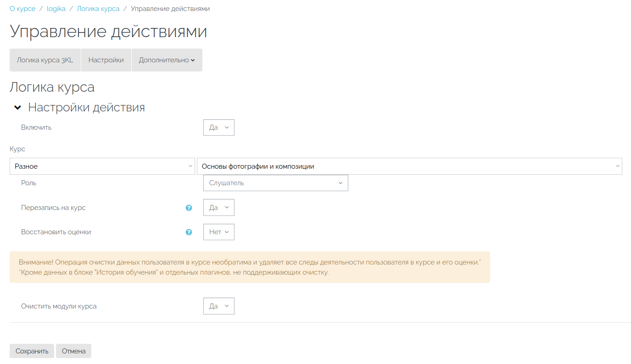Go to О курсе breadcrumb link
The width and height of the screenshot is (631, 364).
point(22,9)
